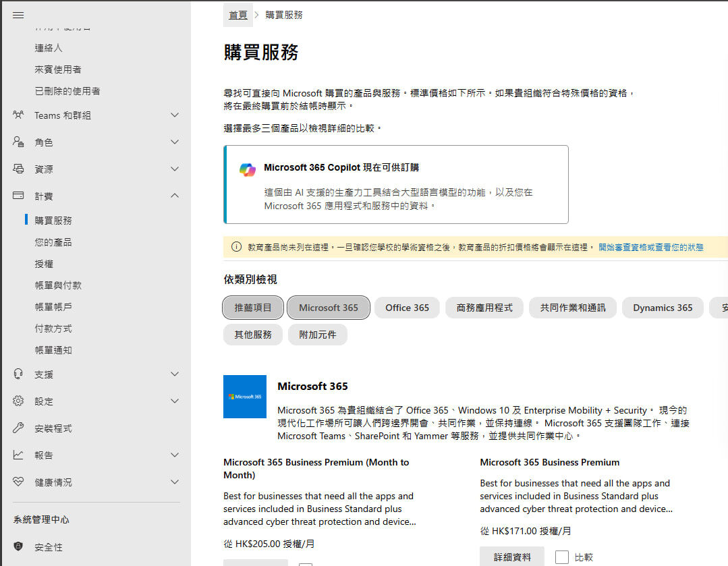Expand the 設定 section chevron
Viewport: 728px width, 566px height.
click(x=175, y=401)
